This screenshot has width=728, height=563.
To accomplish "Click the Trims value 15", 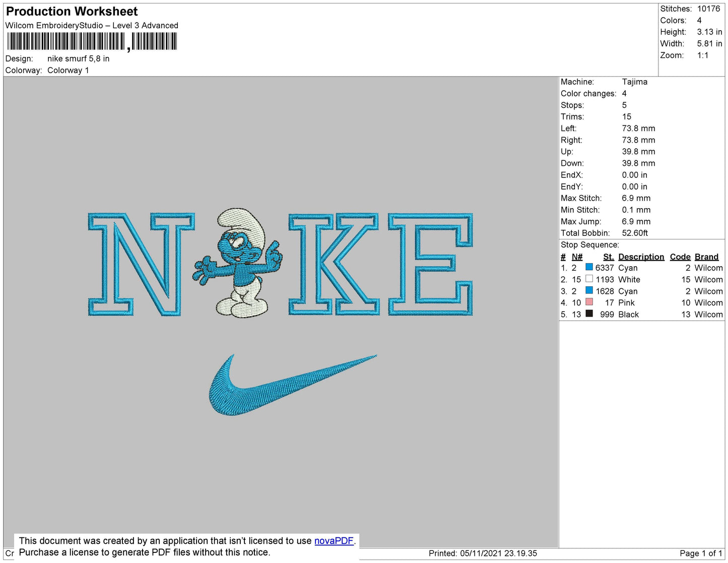I will click(x=627, y=116).
